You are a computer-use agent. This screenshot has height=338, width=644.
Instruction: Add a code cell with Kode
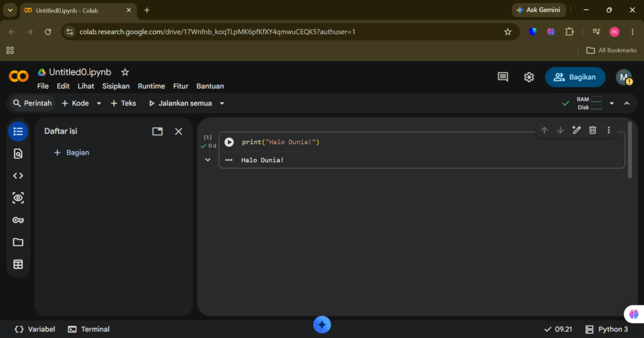[x=75, y=104]
